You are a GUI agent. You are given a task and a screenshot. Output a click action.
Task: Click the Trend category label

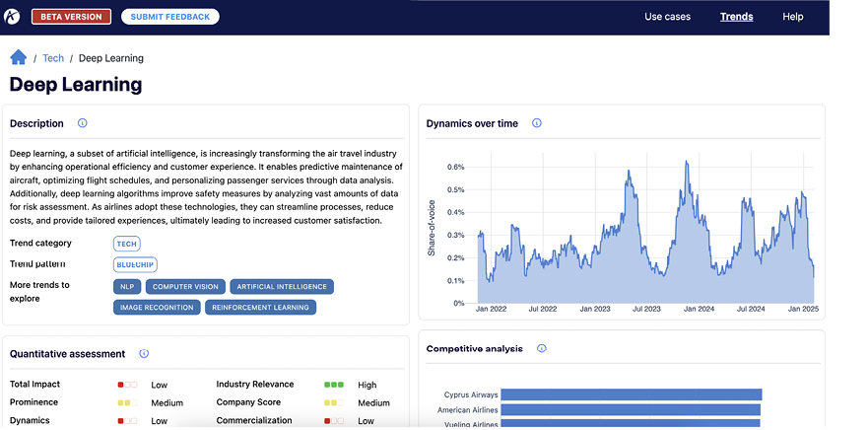pos(40,244)
